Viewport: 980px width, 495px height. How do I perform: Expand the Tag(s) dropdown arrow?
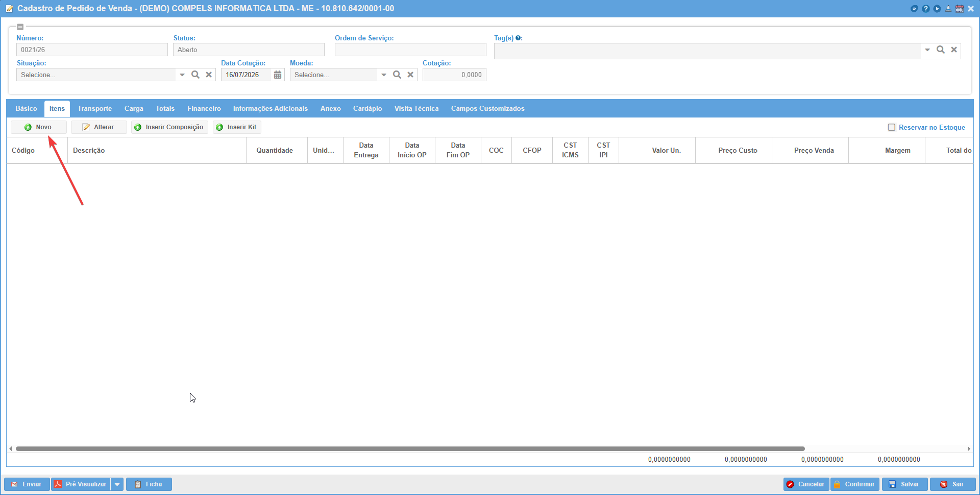[x=927, y=50]
